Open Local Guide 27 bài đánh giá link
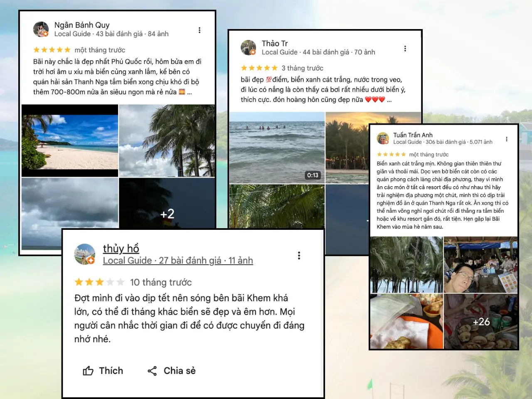Screen dimensions: 532x399 point(178,261)
